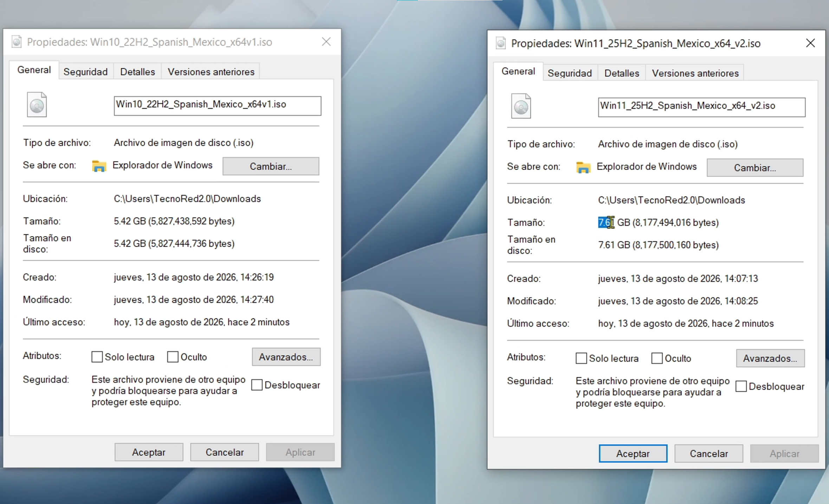
Task: Open Avanzados... in Win10 properties
Action: pos(286,357)
